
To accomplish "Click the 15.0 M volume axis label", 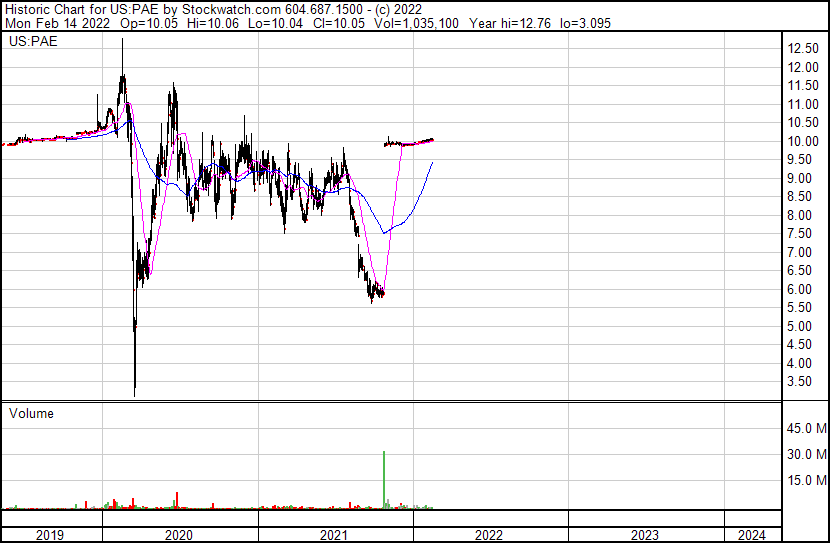I will pos(807,480).
